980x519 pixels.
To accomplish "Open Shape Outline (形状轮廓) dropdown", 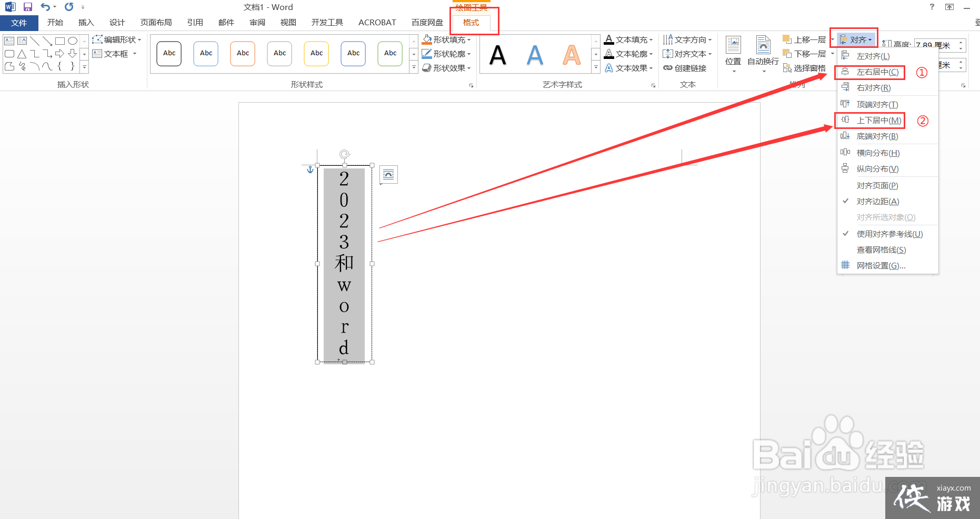I will click(x=447, y=54).
